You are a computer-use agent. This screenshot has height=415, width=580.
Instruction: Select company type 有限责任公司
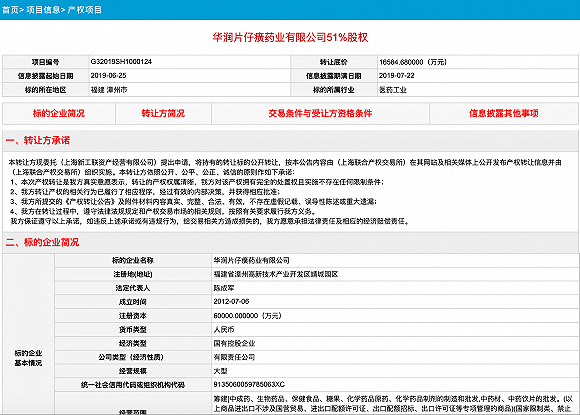[x=234, y=357]
